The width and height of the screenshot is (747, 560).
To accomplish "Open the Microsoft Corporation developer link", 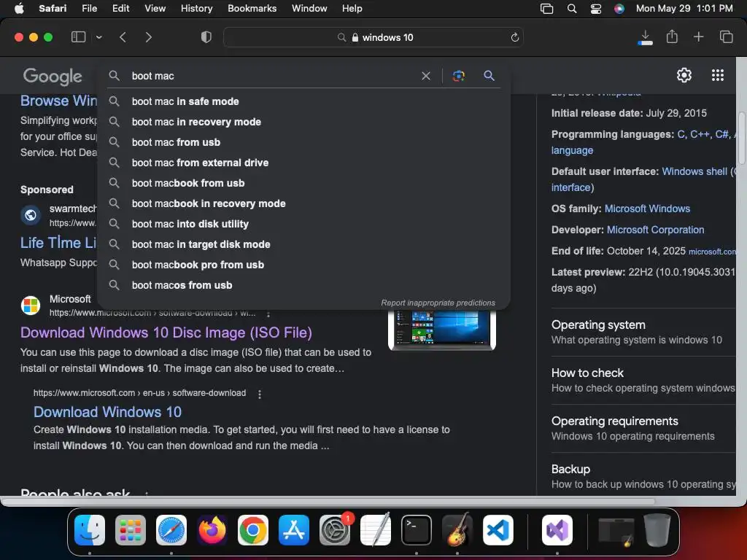I will (x=655, y=230).
